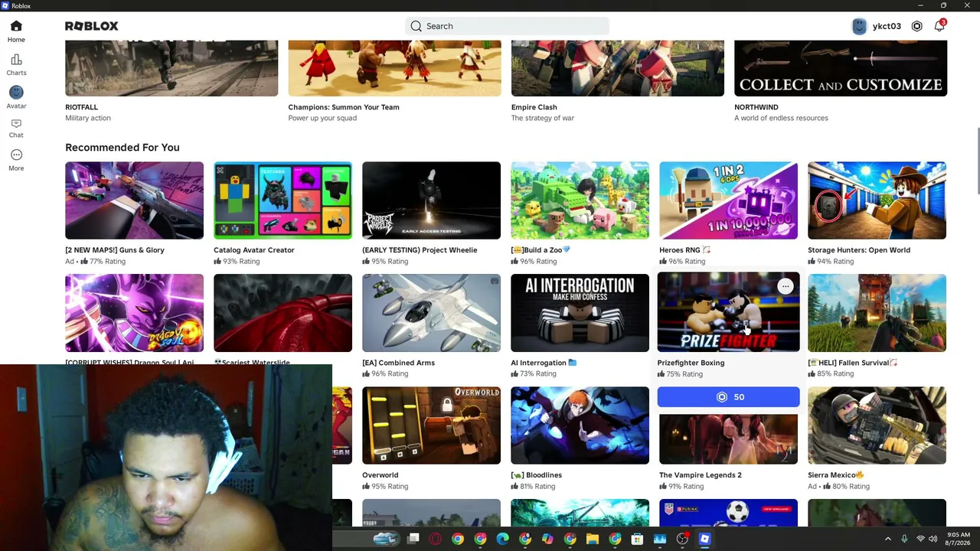
Task: Click the ykct03 username
Action: pos(887,26)
